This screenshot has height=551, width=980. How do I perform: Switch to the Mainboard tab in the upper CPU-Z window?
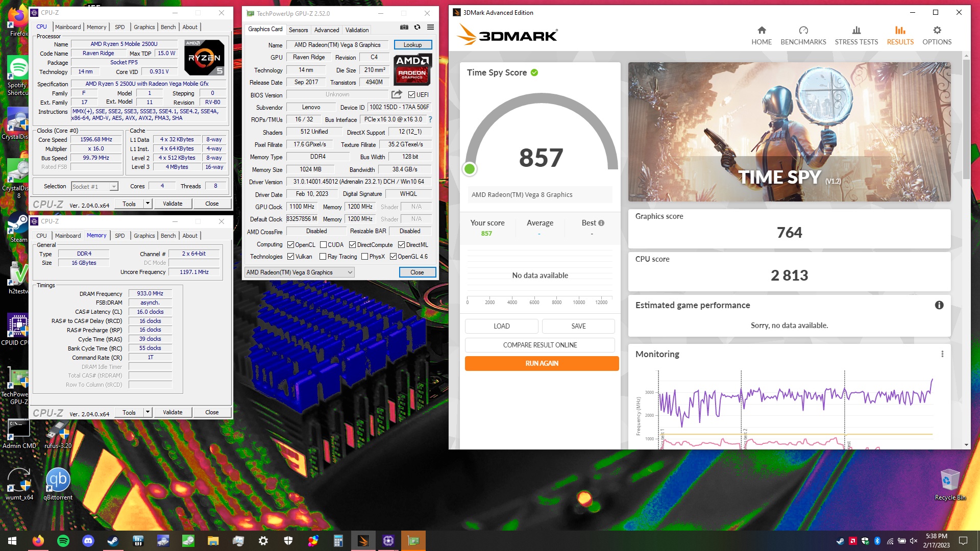[x=68, y=27]
